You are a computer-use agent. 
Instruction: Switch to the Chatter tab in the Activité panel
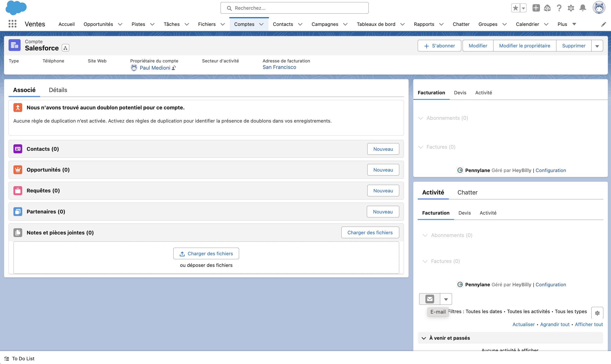pos(468,193)
